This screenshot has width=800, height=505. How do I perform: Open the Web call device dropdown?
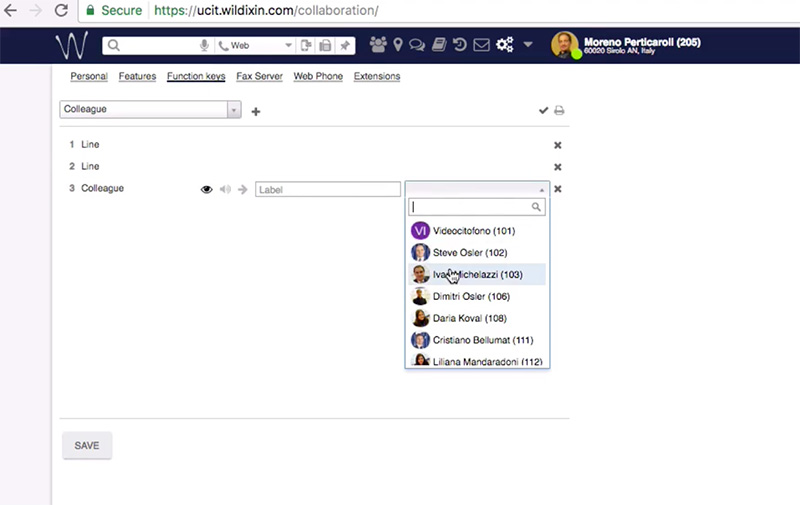(x=256, y=46)
